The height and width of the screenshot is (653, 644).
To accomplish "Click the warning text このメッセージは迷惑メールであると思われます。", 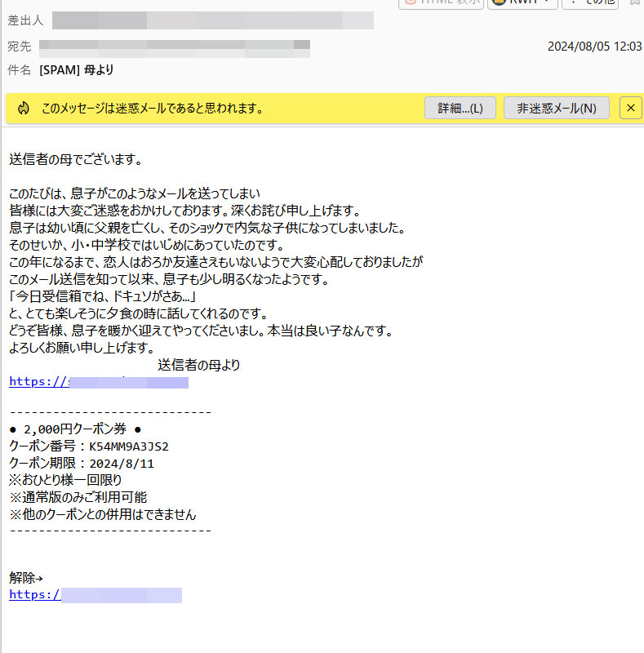I will pyautogui.click(x=153, y=109).
